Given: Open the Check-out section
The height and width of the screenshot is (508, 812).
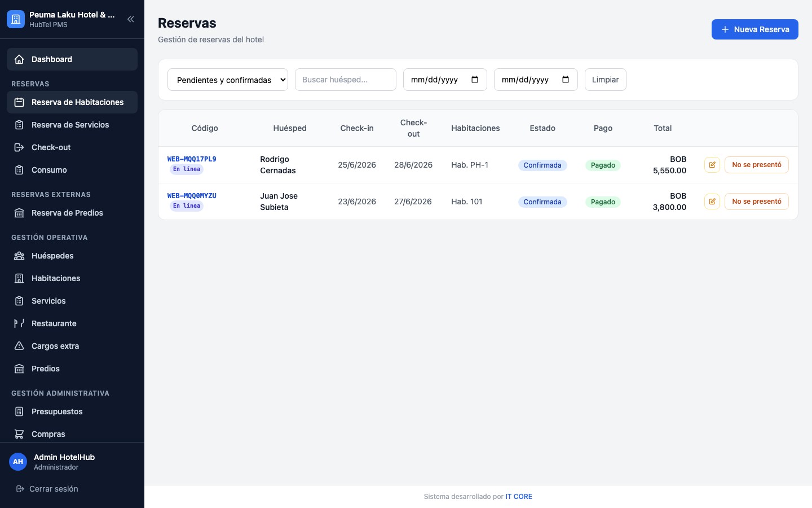Looking at the screenshot, I should (x=72, y=147).
